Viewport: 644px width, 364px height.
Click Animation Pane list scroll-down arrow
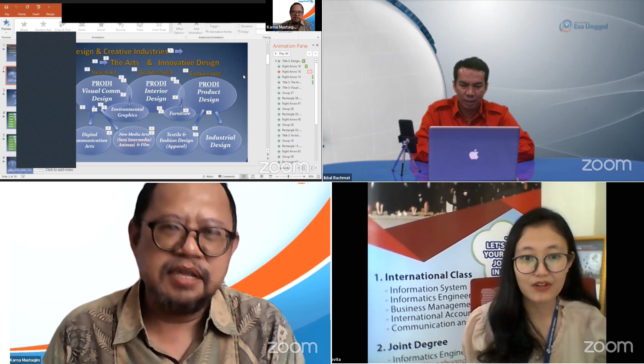pos(316,163)
